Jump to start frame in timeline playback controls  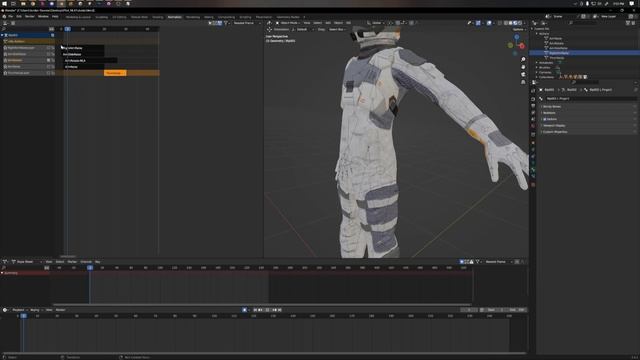pyautogui.click(x=255, y=310)
